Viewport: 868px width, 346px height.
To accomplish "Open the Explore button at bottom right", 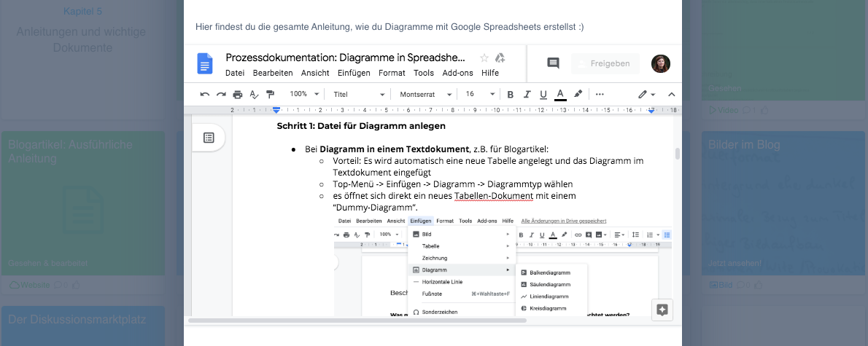I will (662, 310).
